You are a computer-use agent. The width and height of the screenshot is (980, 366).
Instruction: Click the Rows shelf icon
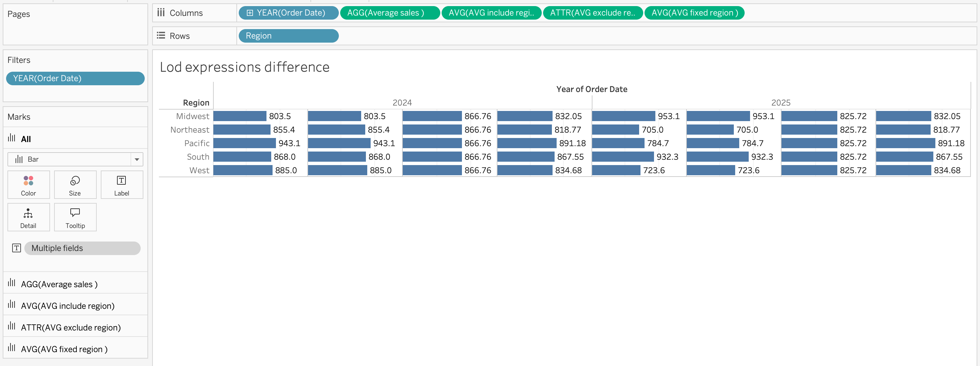161,36
